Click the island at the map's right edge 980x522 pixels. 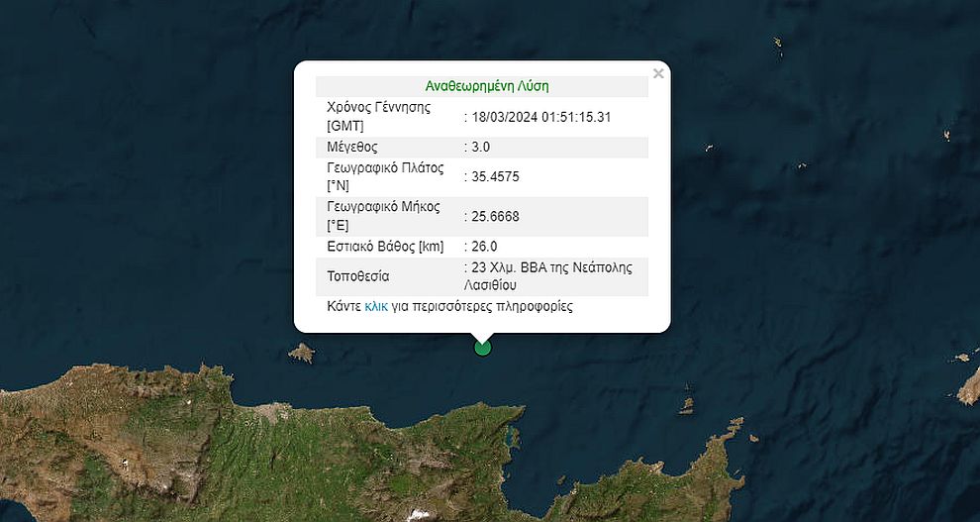tap(968, 386)
